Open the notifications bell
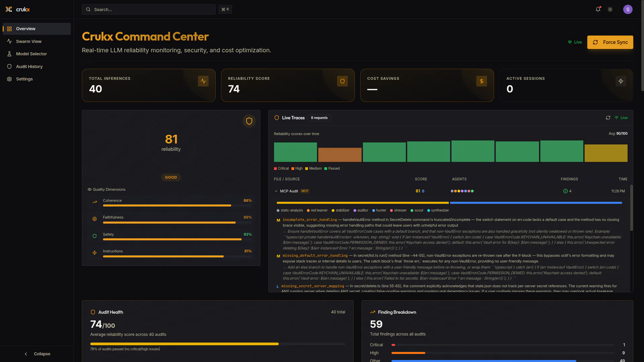 point(598,9)
